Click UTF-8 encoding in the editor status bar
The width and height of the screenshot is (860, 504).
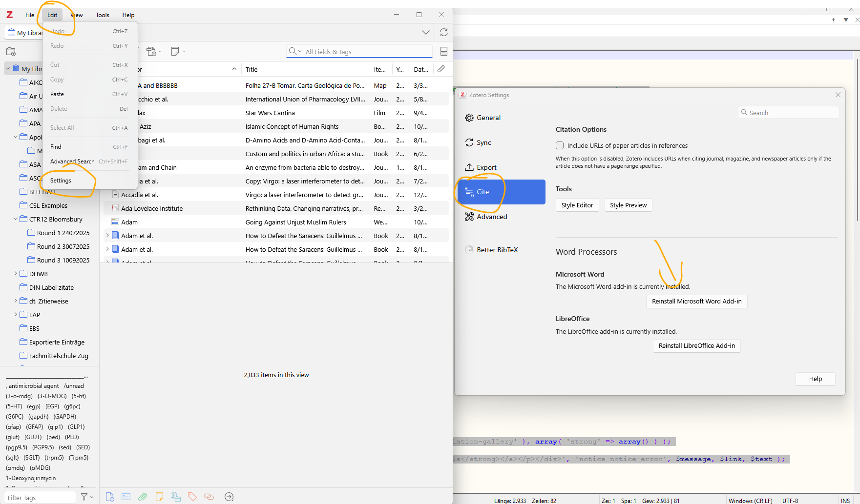pos(790,501)
